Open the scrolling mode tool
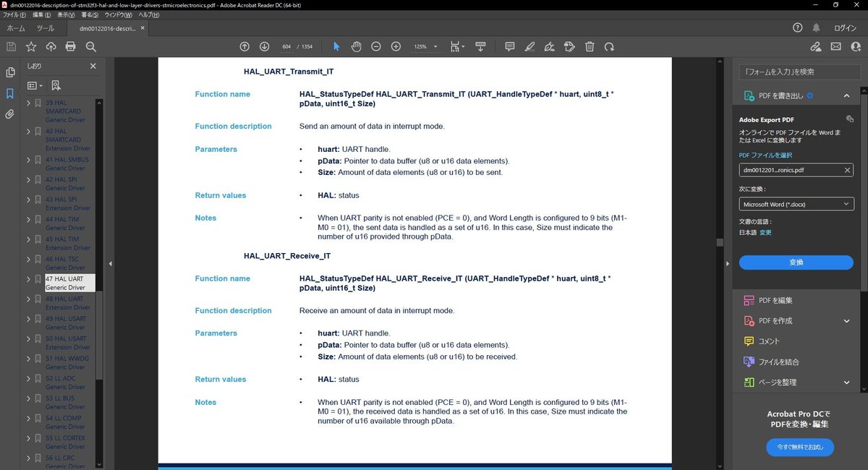The image size is (868, 470). click(x=480, y=46)
